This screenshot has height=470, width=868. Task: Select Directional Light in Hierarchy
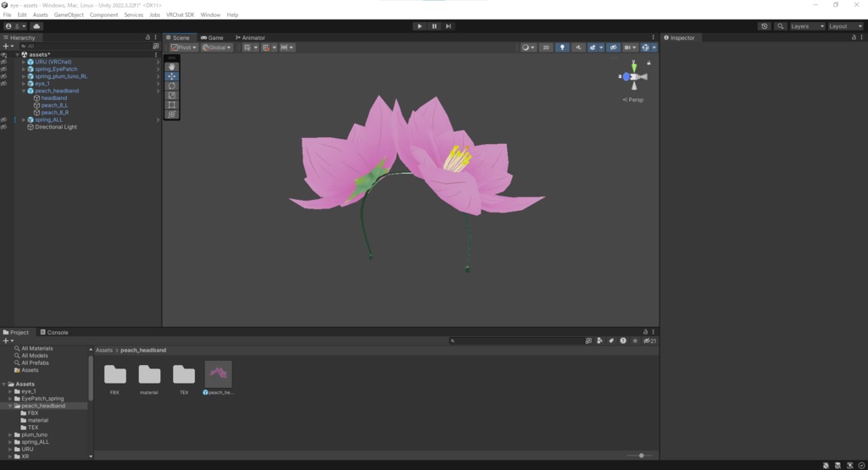coord(56,127)
